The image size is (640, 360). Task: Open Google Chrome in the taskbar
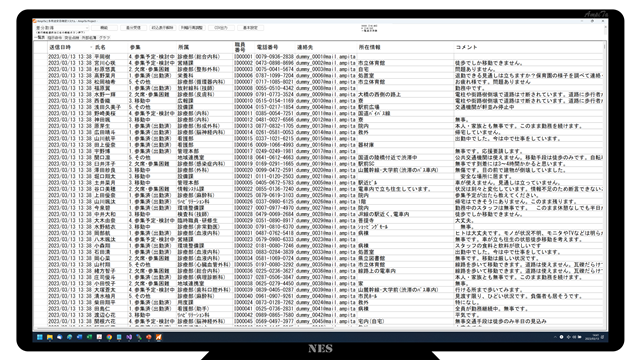109,337
